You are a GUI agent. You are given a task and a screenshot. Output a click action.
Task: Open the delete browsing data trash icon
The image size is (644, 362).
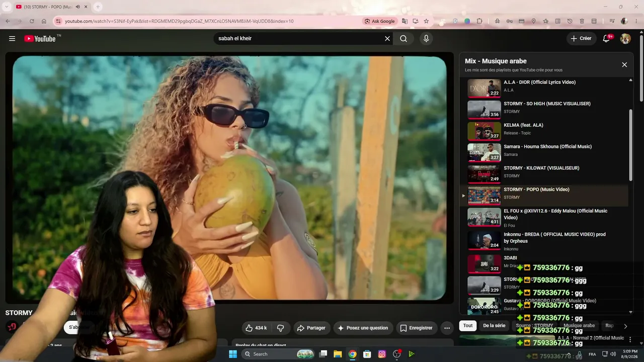[582, 21]
